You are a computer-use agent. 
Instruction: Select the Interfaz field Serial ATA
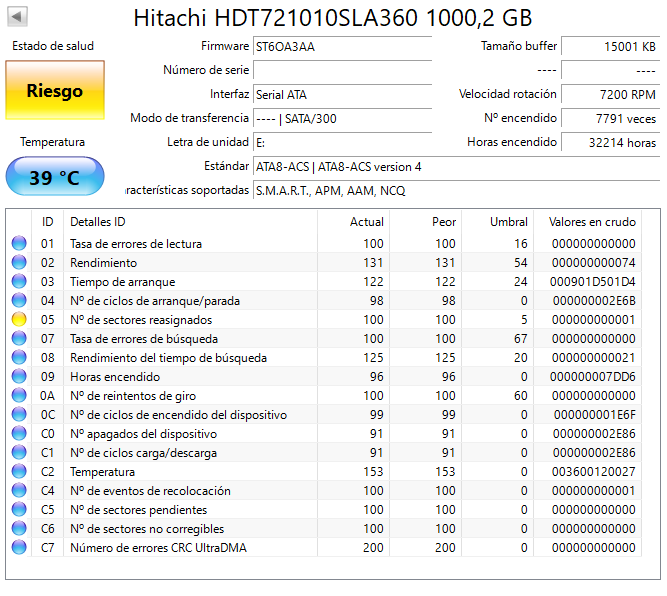pyautogui.click(x=342, y=94)
